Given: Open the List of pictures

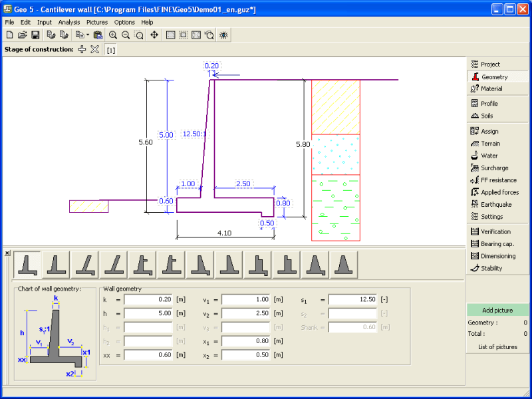Looking at the screenshot, I should [x=497, y=346].
